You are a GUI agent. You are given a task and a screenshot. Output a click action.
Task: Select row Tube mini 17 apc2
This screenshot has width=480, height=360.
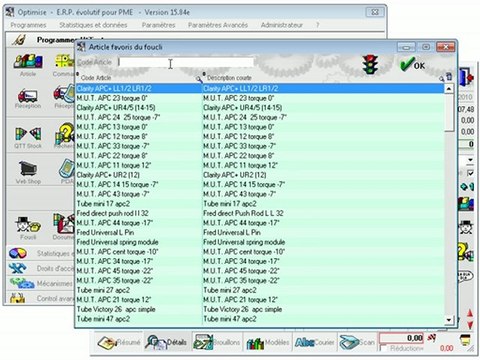coord(260,204)
